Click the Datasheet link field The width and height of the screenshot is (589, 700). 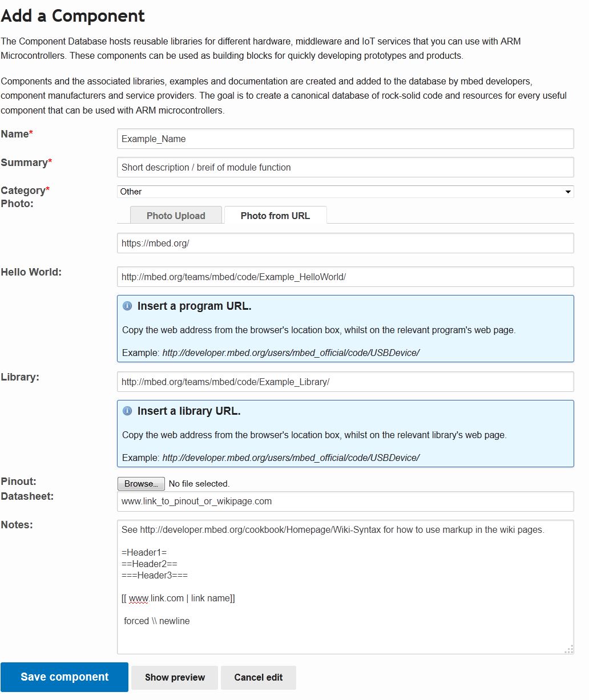345,501
